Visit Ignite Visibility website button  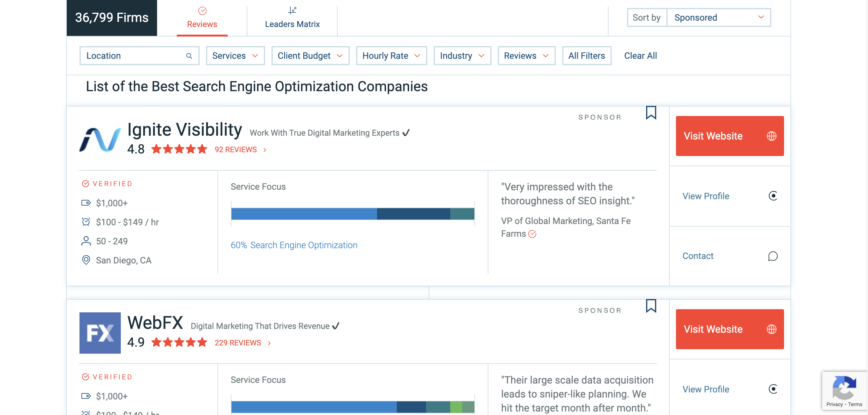[x=729, y=136]
